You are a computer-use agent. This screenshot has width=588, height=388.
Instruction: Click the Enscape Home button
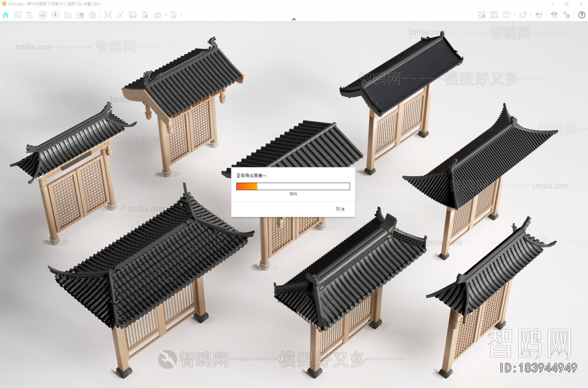tap(5, 15)
